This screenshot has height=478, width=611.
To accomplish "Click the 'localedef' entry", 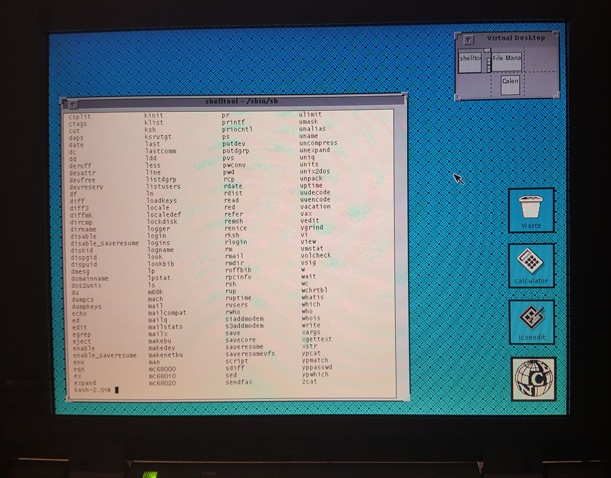I will pyautogui.click(x=164, y=215).
